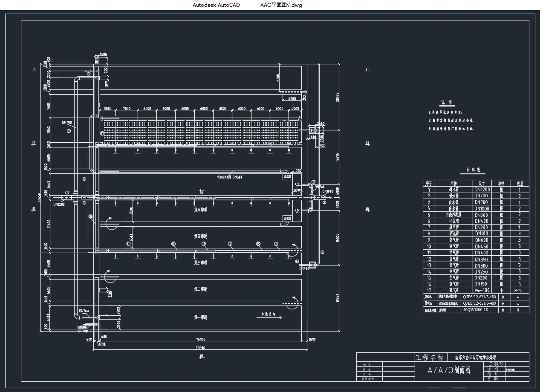Select the circled 16 air pipe callout
Image resolution: width=540 pixels, height=392 pixels.
[276, 244]
